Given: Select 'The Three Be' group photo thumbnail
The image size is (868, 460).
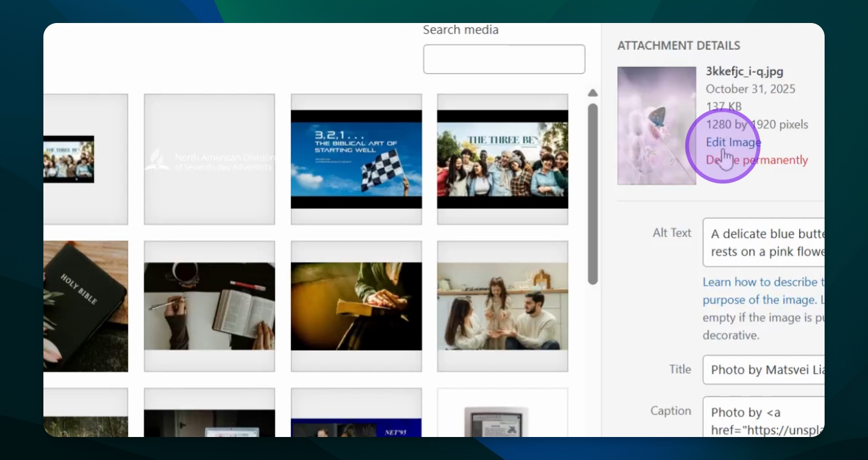Looking at the screenshot, I should click(x=502, y=159).
